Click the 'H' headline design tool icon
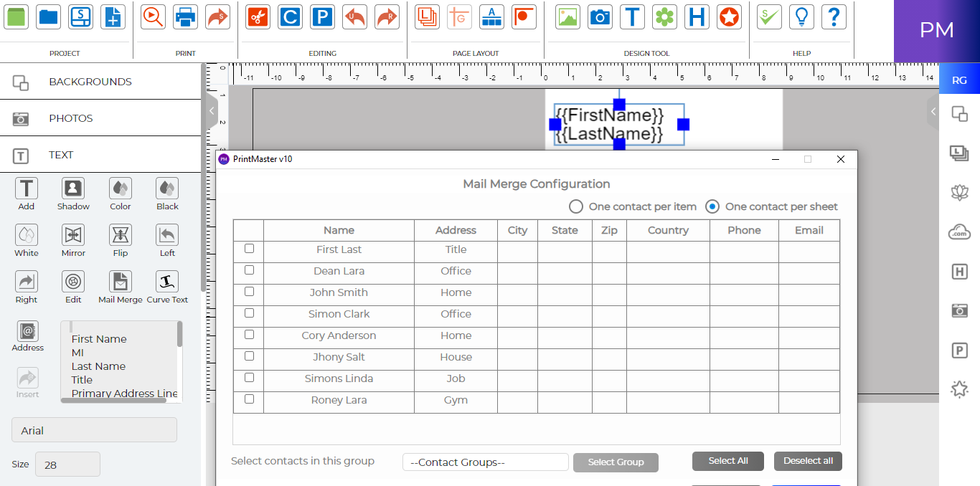980x486 pixels. click(697, 16)
